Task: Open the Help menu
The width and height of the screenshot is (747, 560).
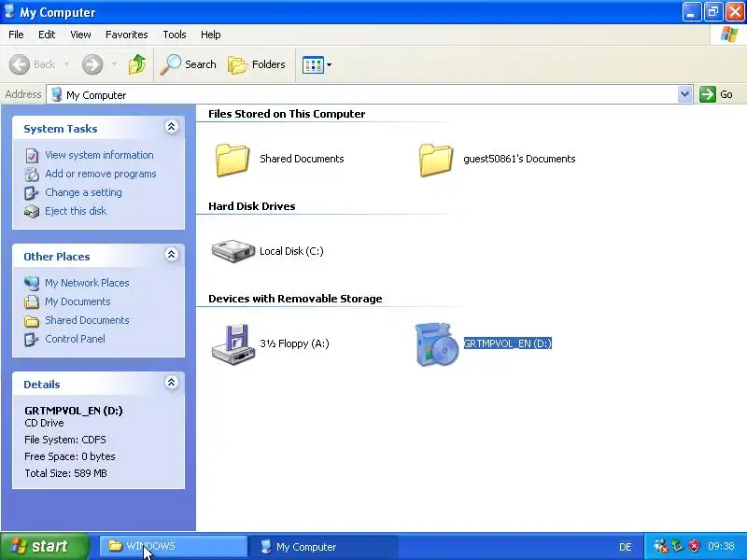Action: coord(211,35)
